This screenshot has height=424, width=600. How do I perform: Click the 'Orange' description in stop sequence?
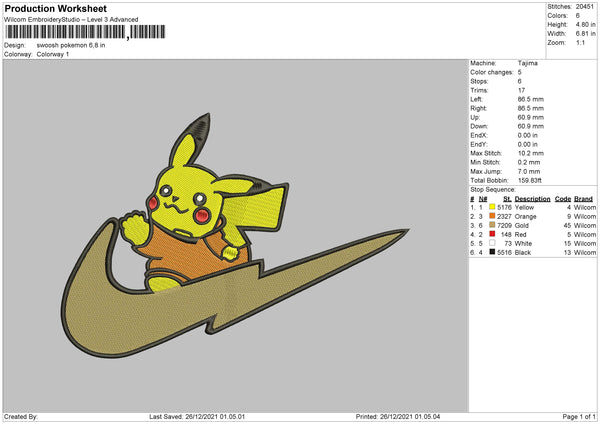click(x=525, y=216)
